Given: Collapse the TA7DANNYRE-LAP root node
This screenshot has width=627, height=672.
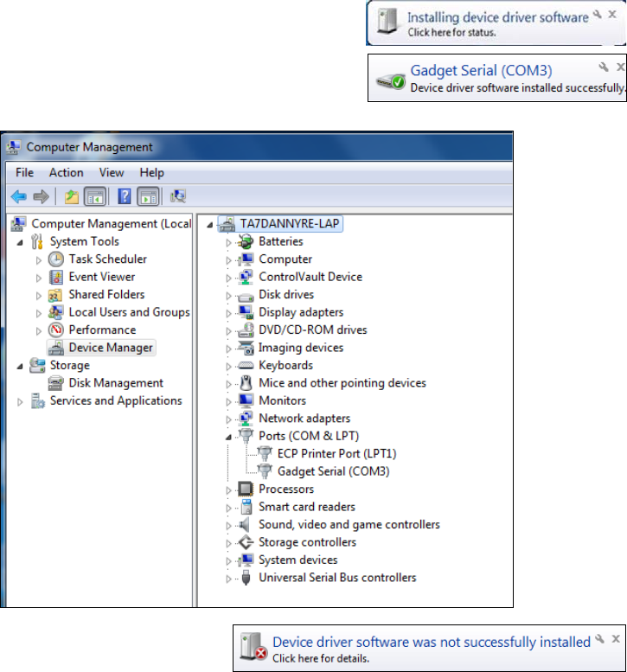Looking at the screenshot, I should tap(209, 225).
